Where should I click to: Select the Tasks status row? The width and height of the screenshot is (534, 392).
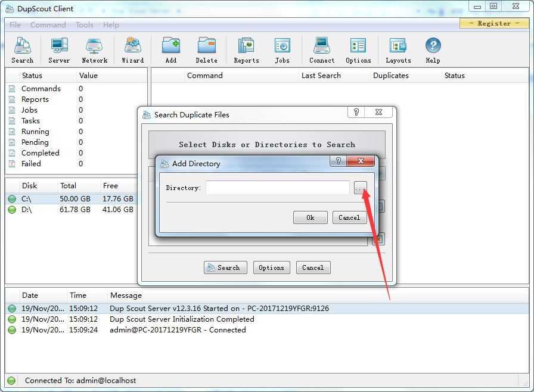click(x=76, y=121)
